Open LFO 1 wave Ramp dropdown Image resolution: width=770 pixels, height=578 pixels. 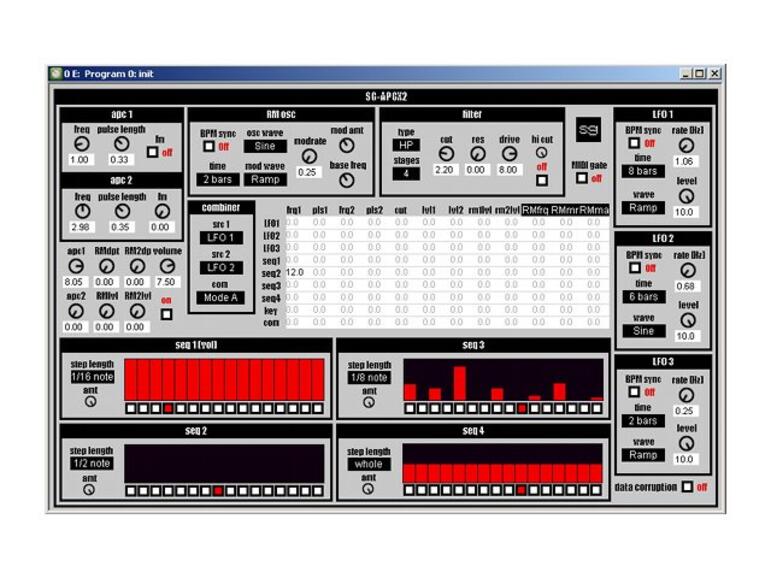point(643,208)
